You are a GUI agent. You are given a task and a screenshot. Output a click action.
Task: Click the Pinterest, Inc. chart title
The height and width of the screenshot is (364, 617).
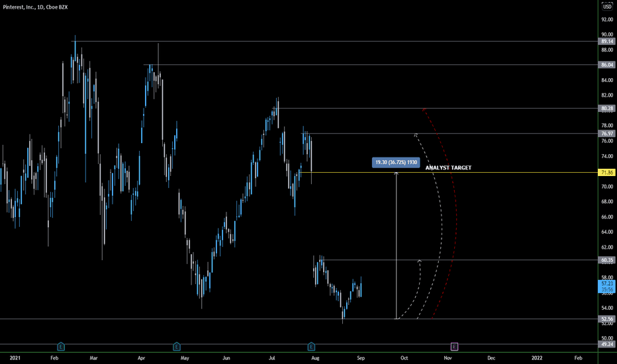tap(35, 7)
